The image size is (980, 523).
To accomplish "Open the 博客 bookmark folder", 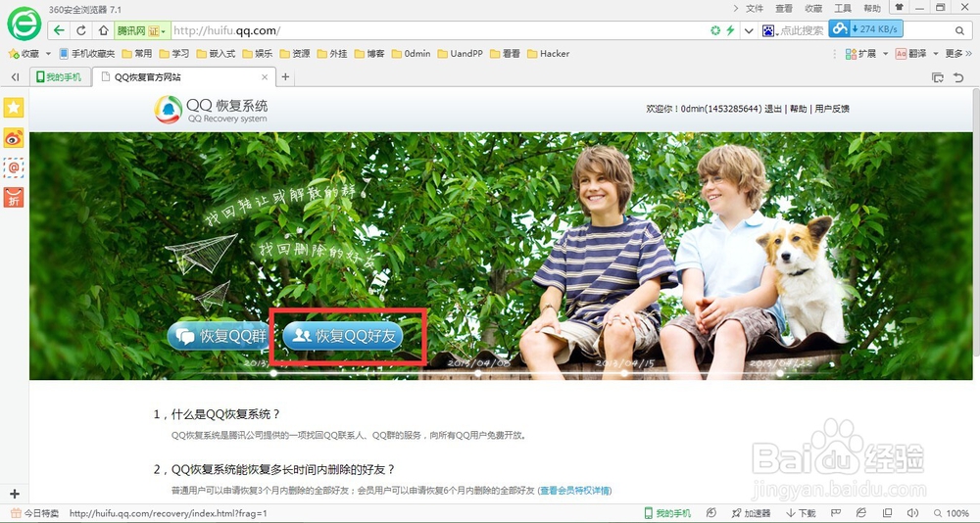I will click(369, 54).
